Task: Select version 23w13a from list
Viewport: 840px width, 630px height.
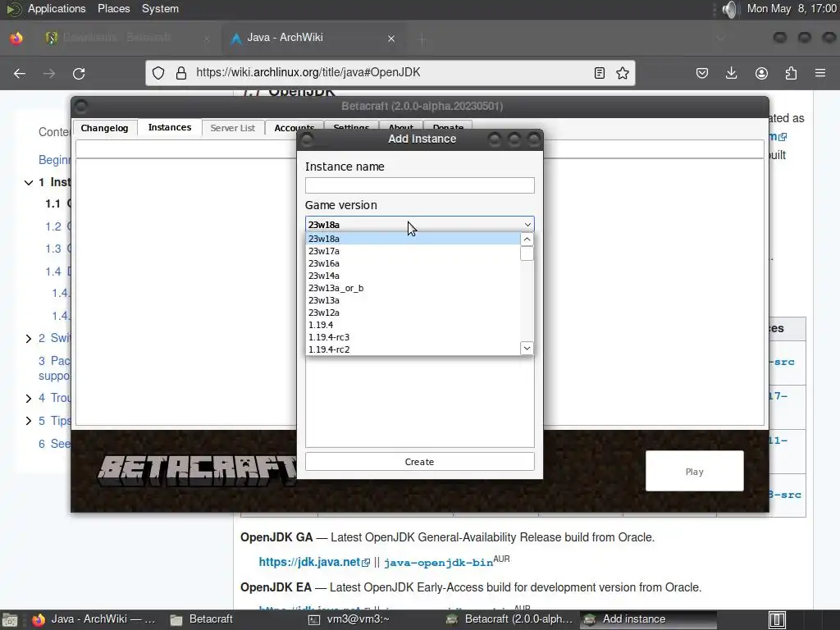Action: coord(413,300)
